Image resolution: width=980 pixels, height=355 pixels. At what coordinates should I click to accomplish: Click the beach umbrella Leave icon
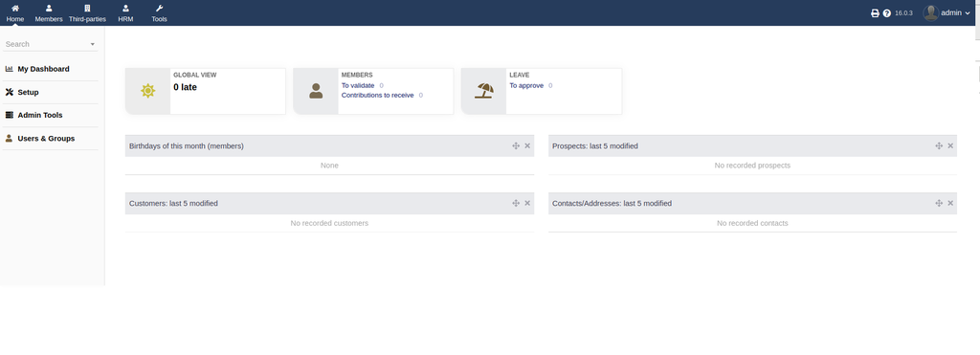[x=483, y=91]
